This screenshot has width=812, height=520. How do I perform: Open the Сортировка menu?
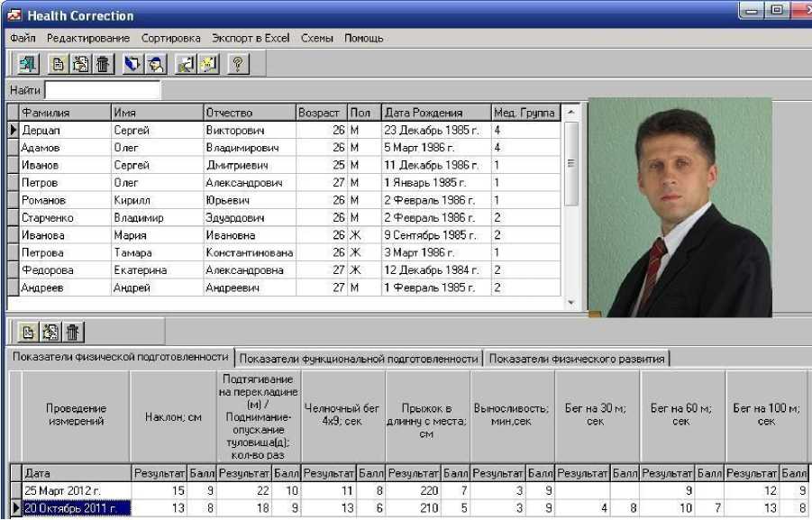(170, 38)
